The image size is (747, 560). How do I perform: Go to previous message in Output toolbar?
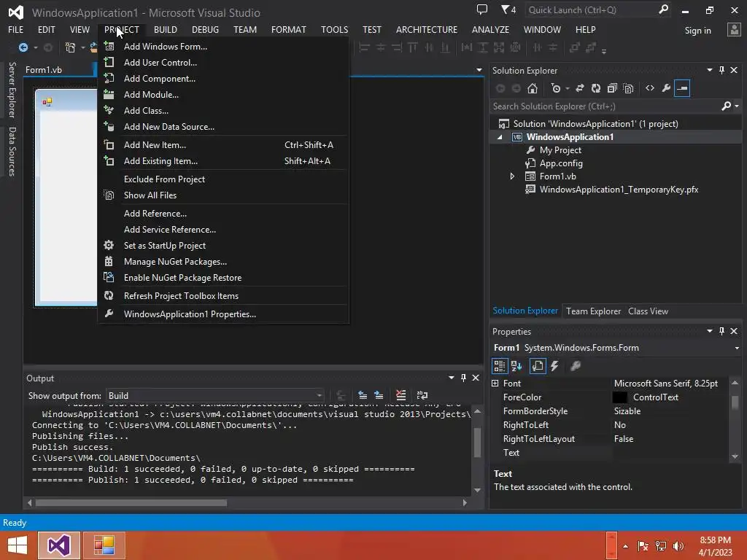coord(363,395)
